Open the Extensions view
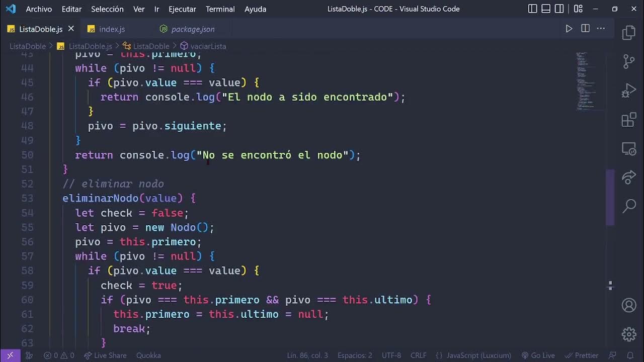This screenshot has width=644, height=362. 629,120
